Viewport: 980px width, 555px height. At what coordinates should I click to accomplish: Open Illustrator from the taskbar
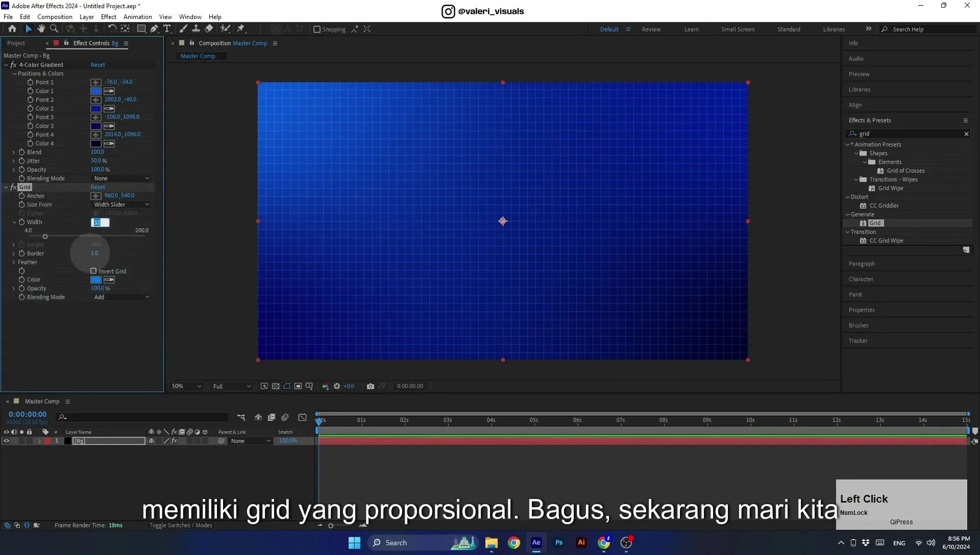[x=581, y=543]
